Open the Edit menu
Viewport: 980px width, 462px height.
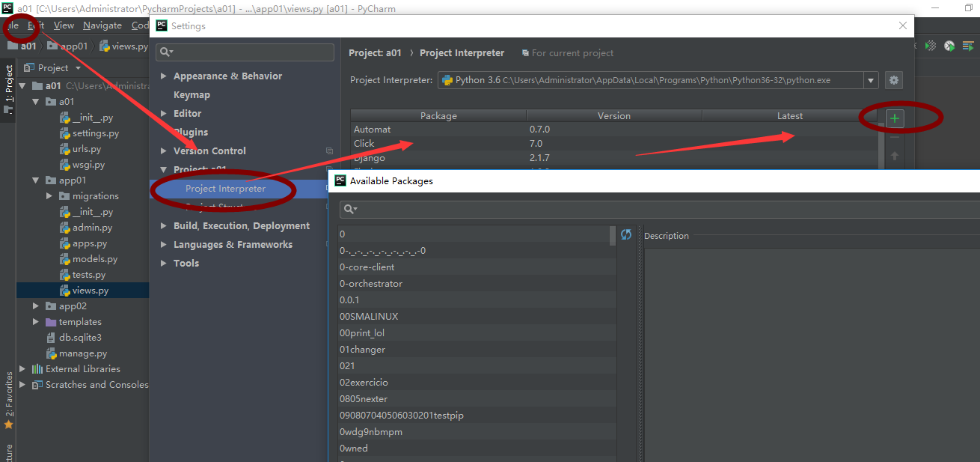36,25
